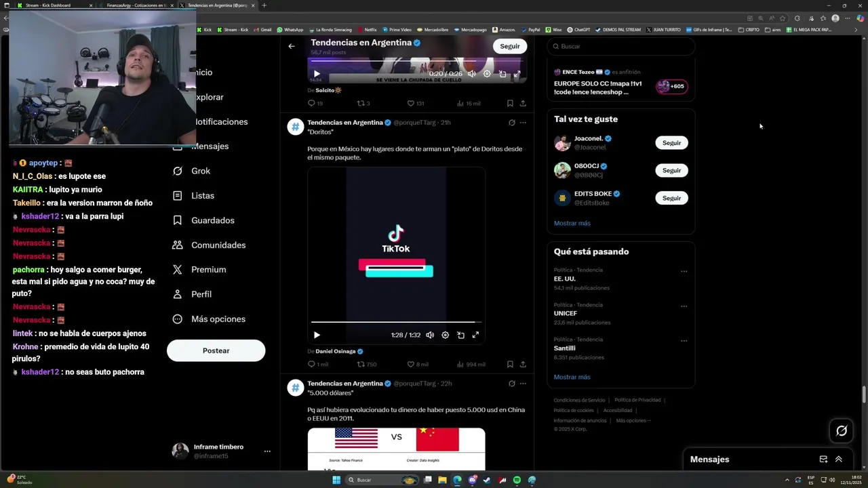Screen dimensions: 868x488
Task: Open Daniel Osinaga's profile link
Action: coord(340,351)
